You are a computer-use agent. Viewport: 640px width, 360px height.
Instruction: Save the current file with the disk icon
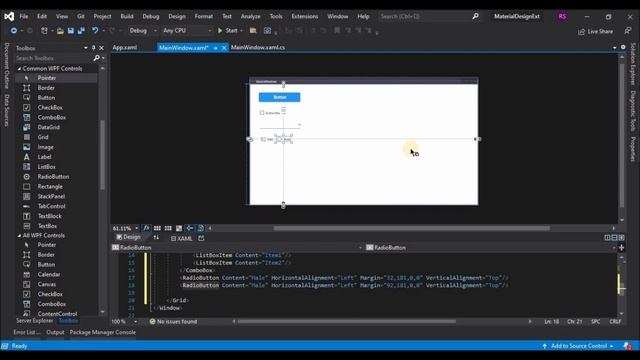coord(71,31)
